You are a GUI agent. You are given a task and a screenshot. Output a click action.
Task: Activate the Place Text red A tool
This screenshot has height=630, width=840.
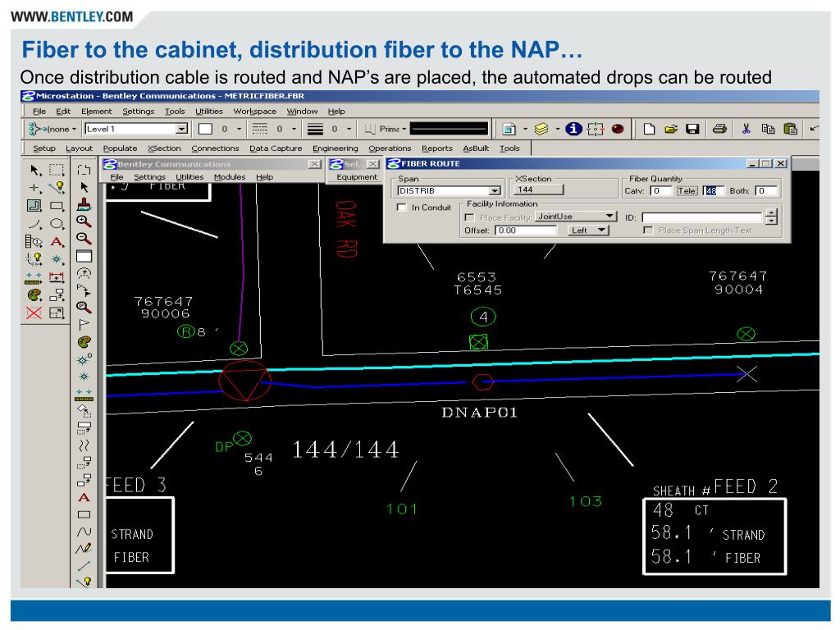coord(57,242)
